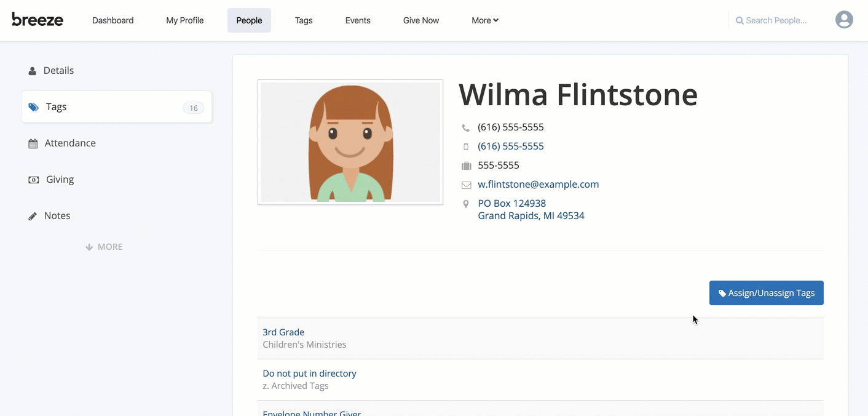Open Give Now in the navigation bar
This screenshot has width=868, height=416.
pos(421,20)
